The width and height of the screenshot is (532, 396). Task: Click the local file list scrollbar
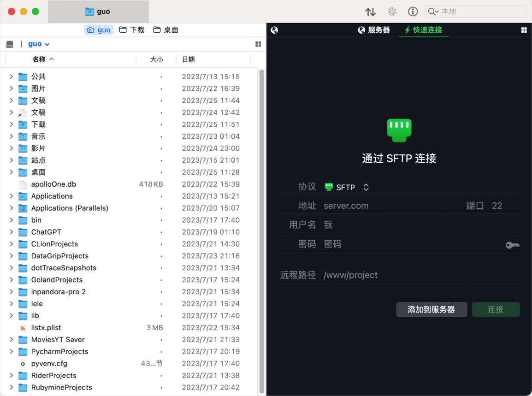(261, 231)
